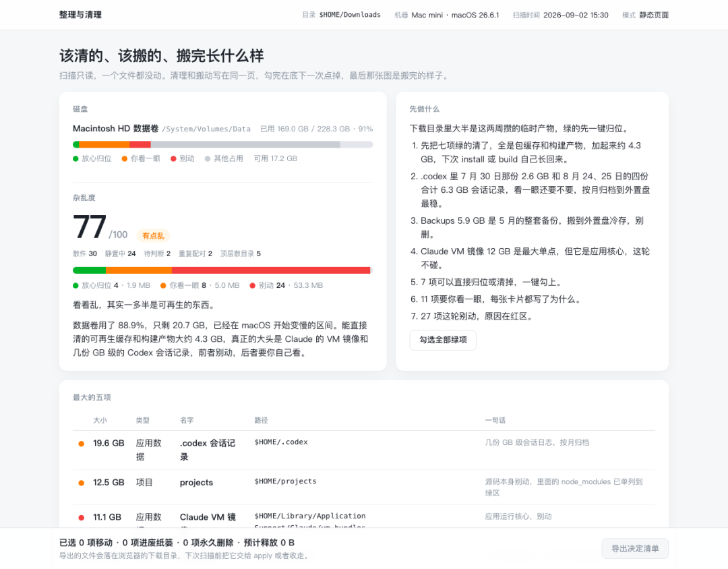
Task: Click the red segment of clutter bar
Action: click(x=271, y=270)
